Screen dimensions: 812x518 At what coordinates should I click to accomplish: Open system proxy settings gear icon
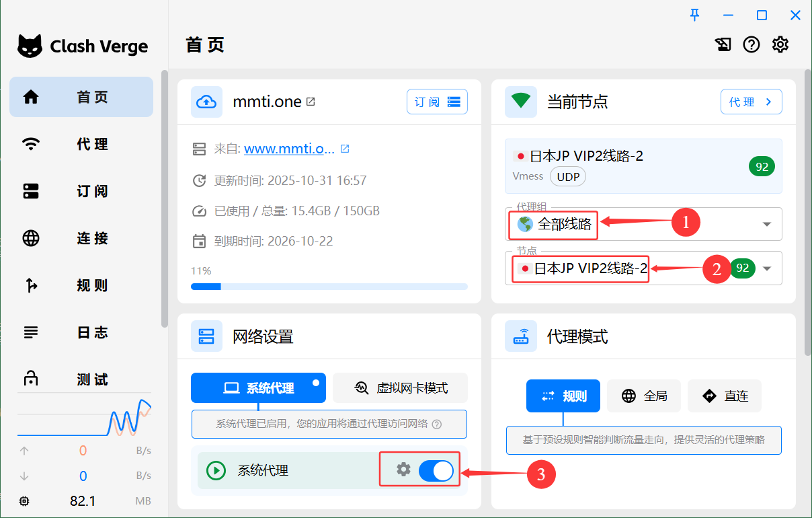(403, 470)
